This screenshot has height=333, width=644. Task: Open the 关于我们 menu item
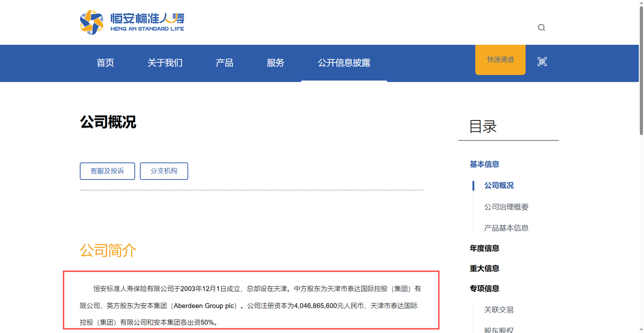click(165, 63)
